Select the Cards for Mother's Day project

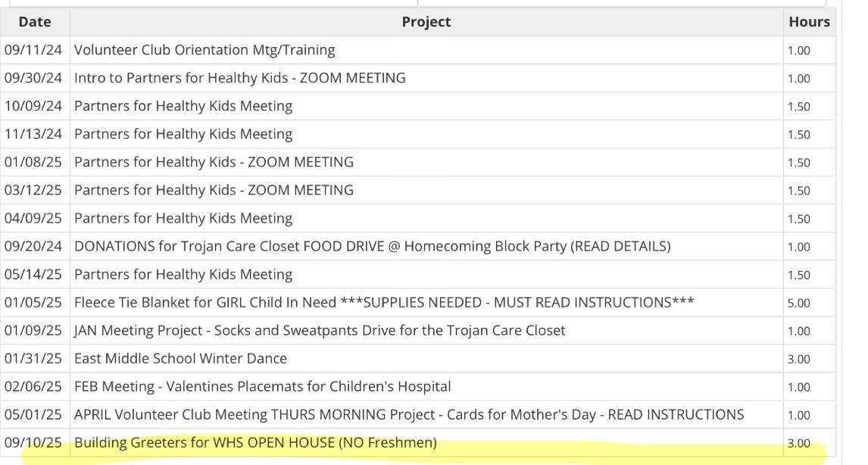point(408,414)
